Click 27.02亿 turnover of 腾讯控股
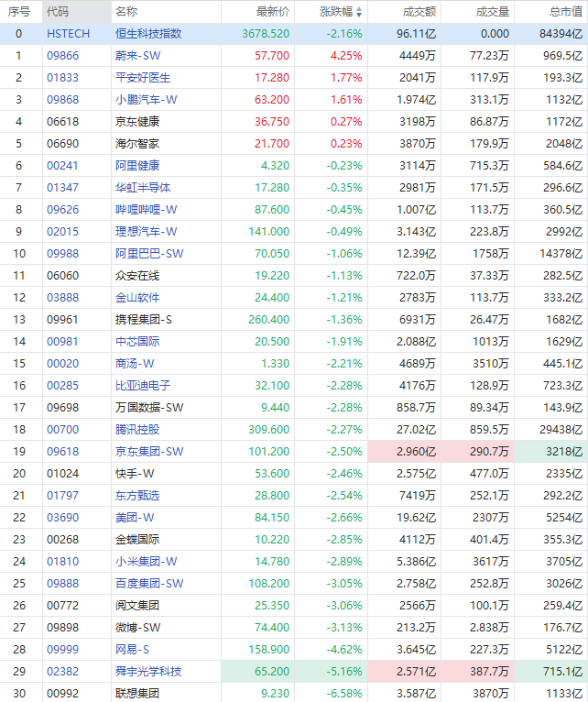 pyautogui.click(x=416, y=429)
